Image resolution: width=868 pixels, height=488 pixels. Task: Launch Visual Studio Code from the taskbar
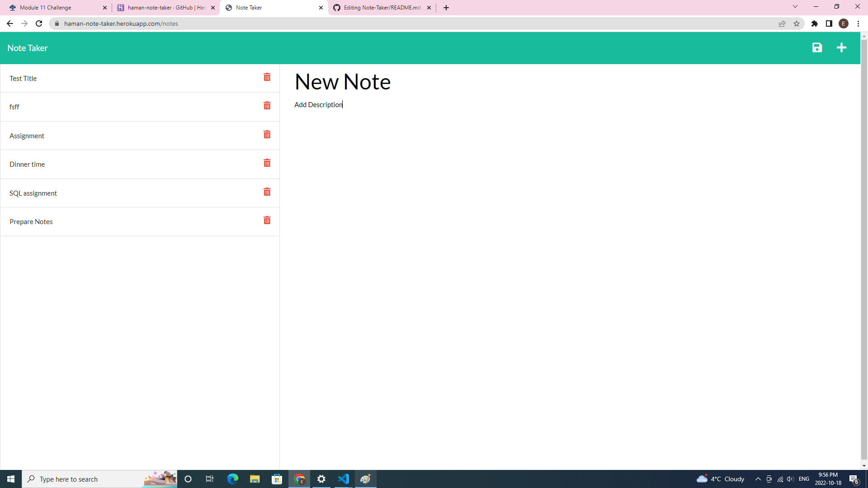(x=344, y=479)
